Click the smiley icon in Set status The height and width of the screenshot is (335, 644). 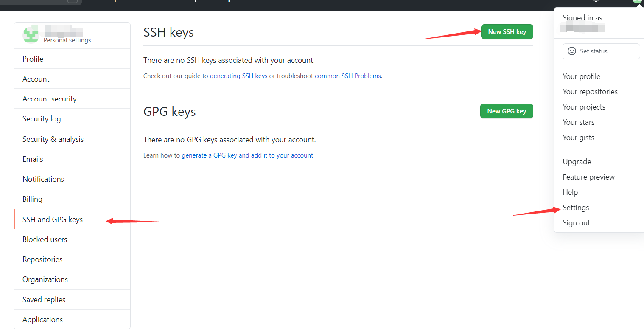572,51
